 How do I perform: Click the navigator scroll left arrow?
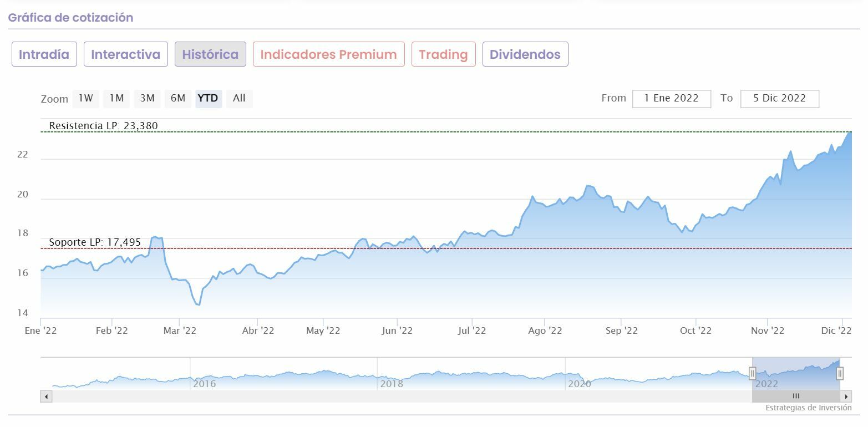pos(47,396)
